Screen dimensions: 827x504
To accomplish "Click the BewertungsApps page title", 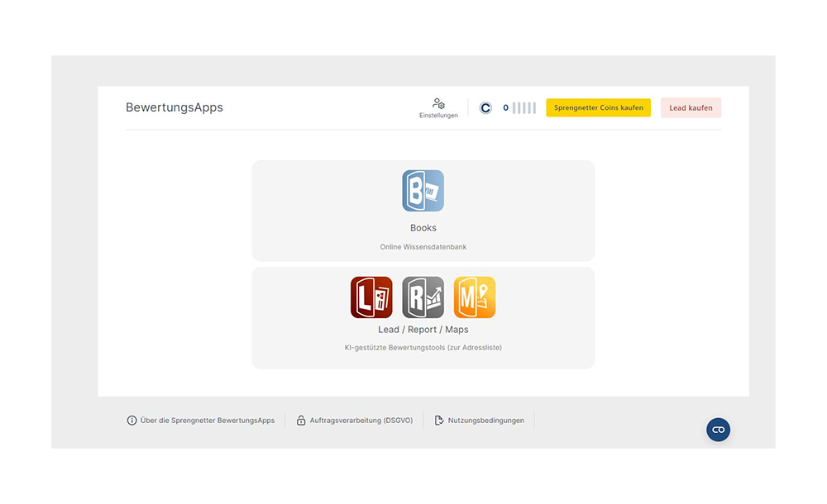I will (174, 107).
